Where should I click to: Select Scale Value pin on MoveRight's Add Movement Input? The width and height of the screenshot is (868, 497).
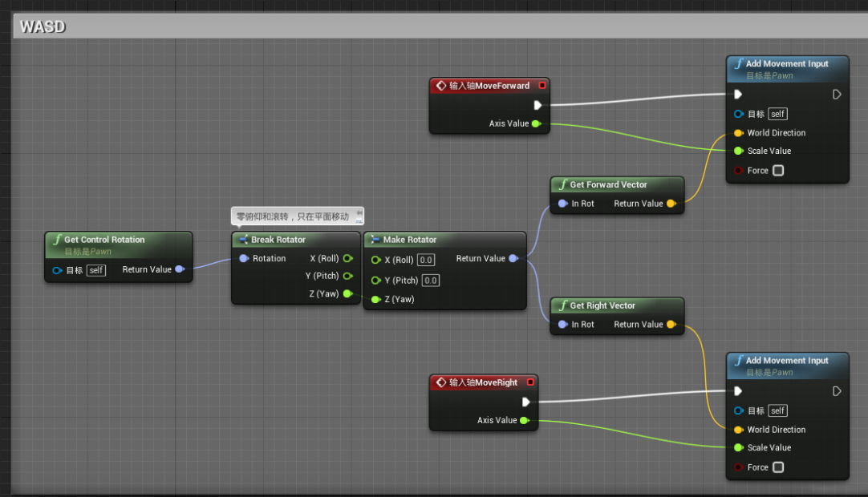tap(739, 447)
